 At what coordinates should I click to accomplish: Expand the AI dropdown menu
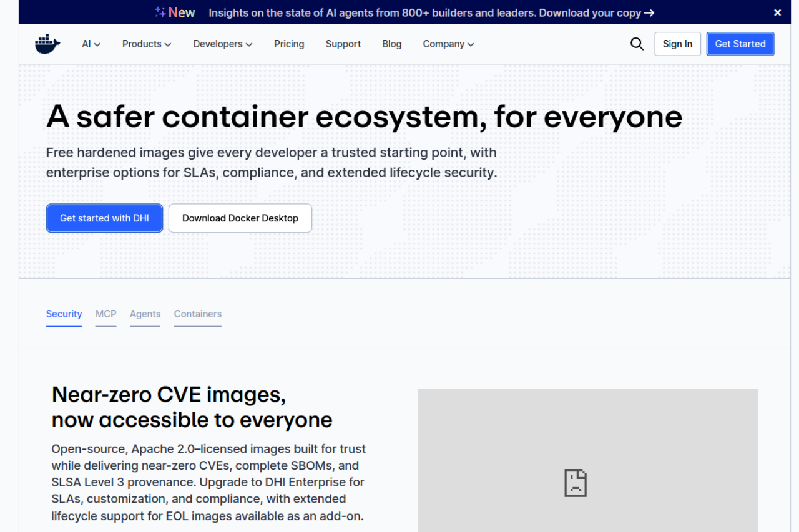(x=91, y=44)
